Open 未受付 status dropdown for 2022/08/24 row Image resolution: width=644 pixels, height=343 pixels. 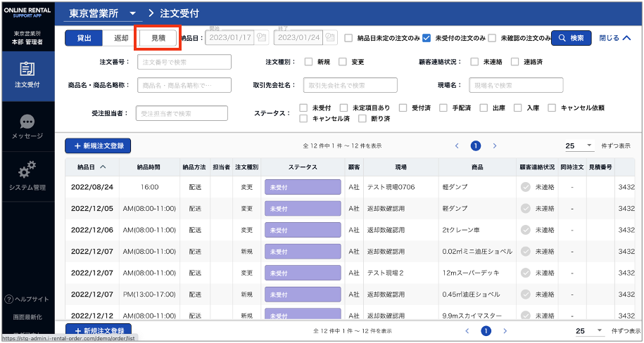[303, 187]
